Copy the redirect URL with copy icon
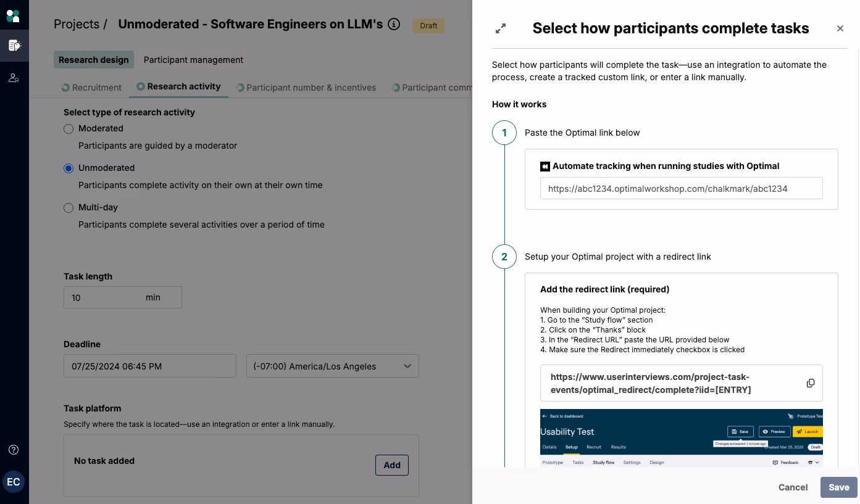 coord(811,383)
